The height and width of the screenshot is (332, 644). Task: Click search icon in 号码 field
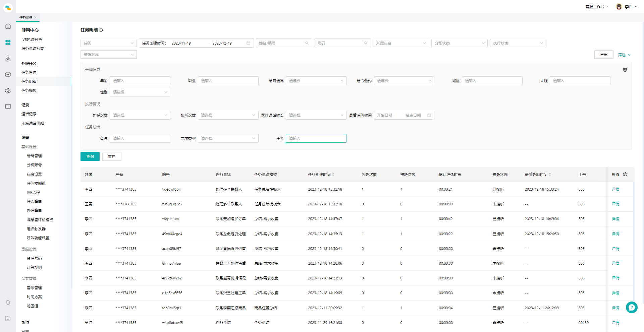click(x=366, y=43)
